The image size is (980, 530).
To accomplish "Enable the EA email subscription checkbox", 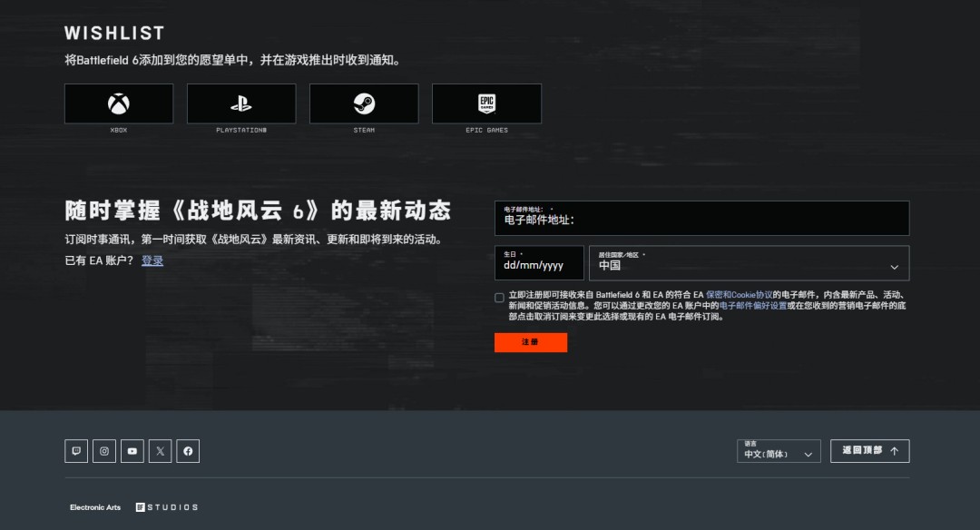I will pos(499,298).
